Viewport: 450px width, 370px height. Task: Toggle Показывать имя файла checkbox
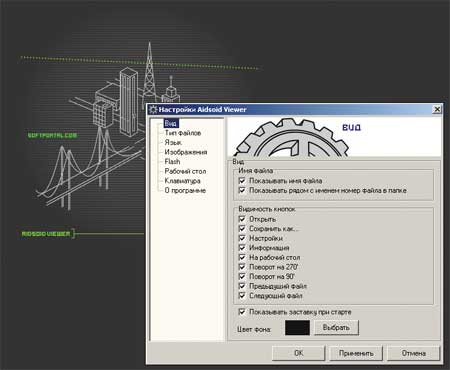pyautogui.click(x=242, y=181)
